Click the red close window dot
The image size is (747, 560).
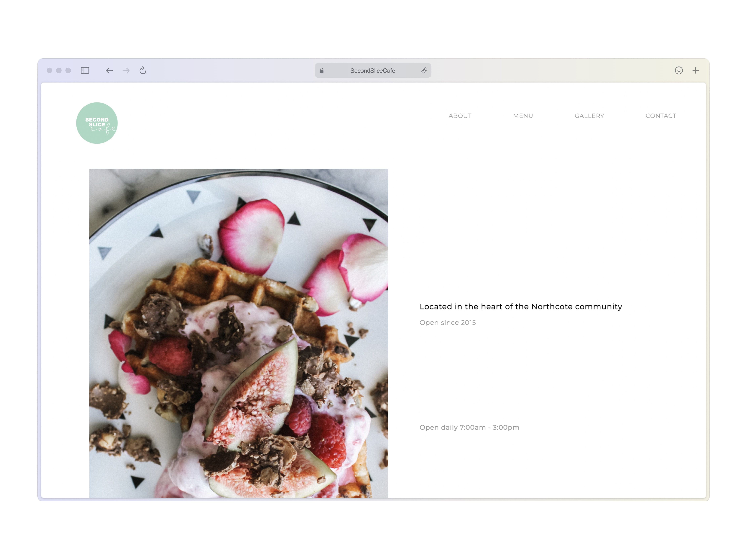tap(49, 70)
